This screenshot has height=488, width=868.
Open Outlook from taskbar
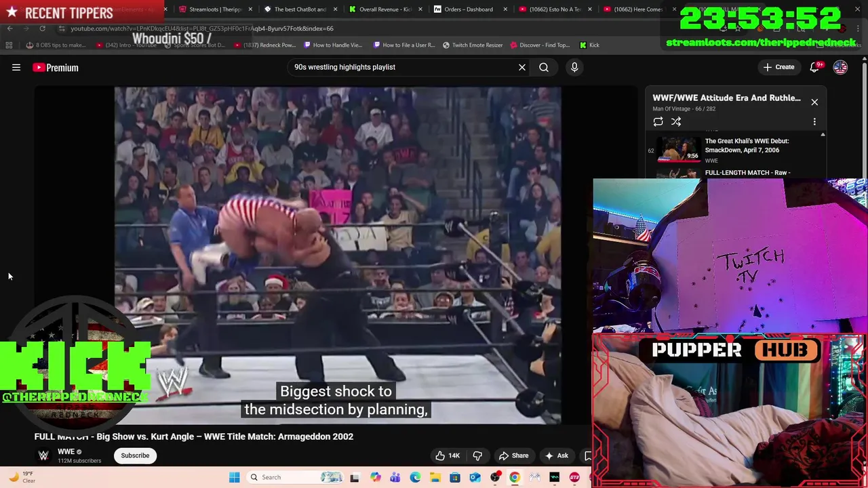click(x=475, y=477)
